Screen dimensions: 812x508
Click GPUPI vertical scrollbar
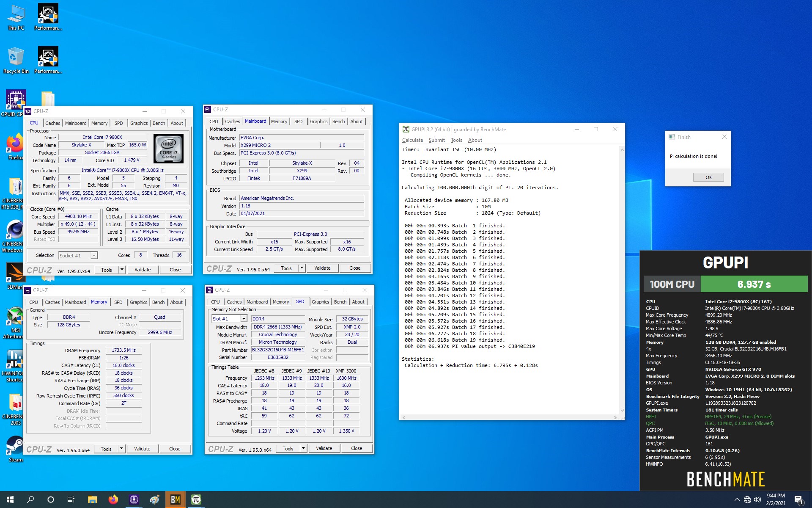coord(622,280)
